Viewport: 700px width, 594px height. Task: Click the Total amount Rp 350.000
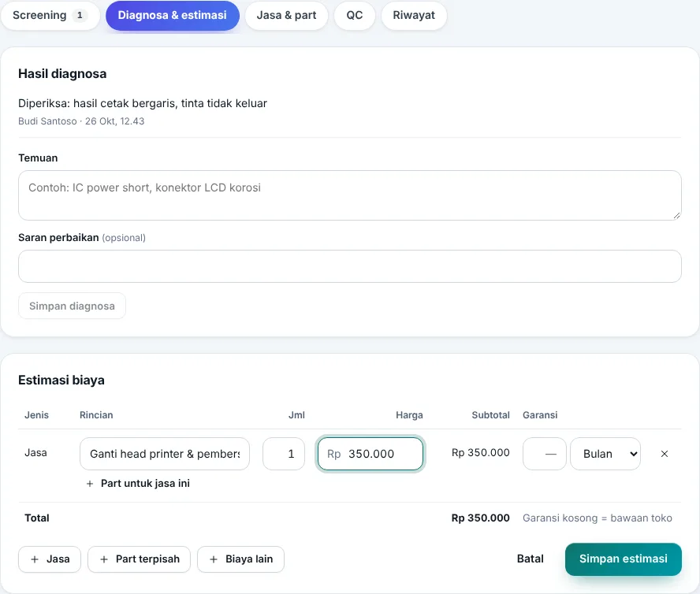coord(480,518)
